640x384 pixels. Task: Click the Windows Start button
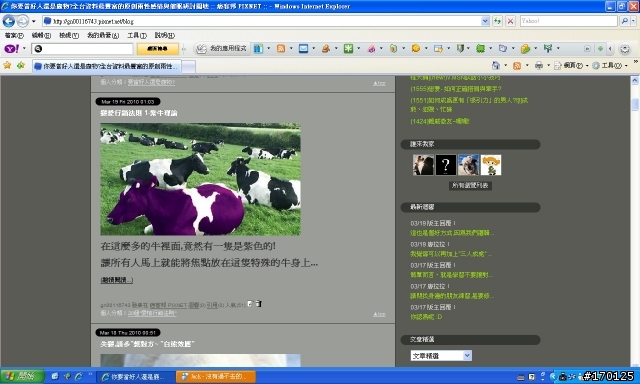[22, 376]
